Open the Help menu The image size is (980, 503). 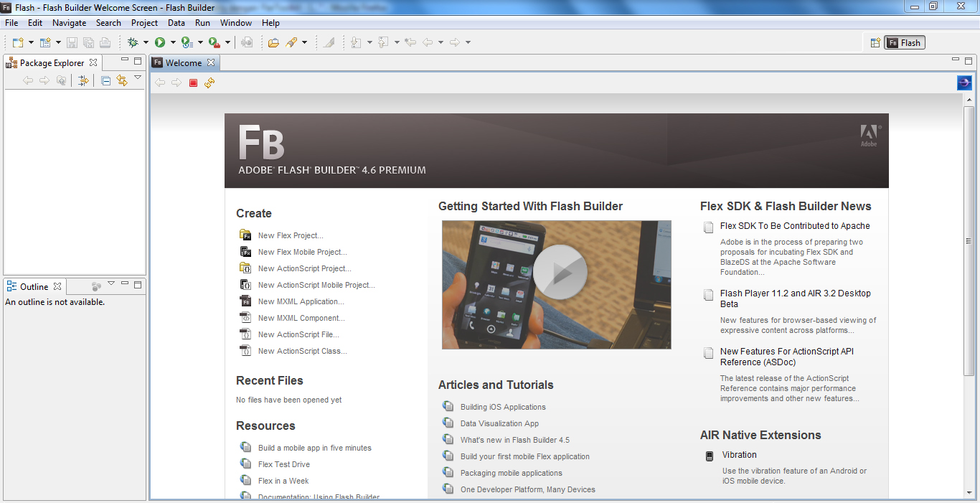point(270,23)
